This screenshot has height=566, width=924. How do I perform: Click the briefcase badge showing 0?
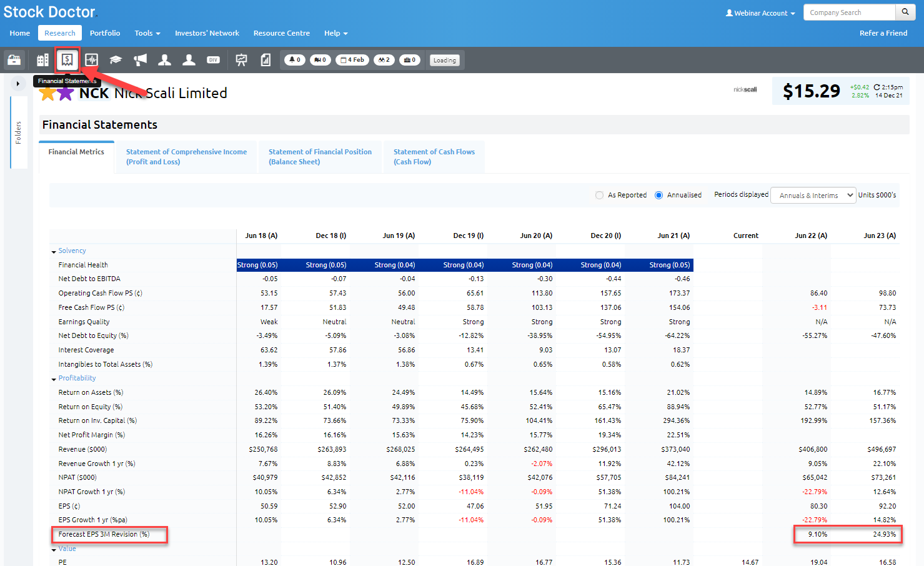click(410, 60)
